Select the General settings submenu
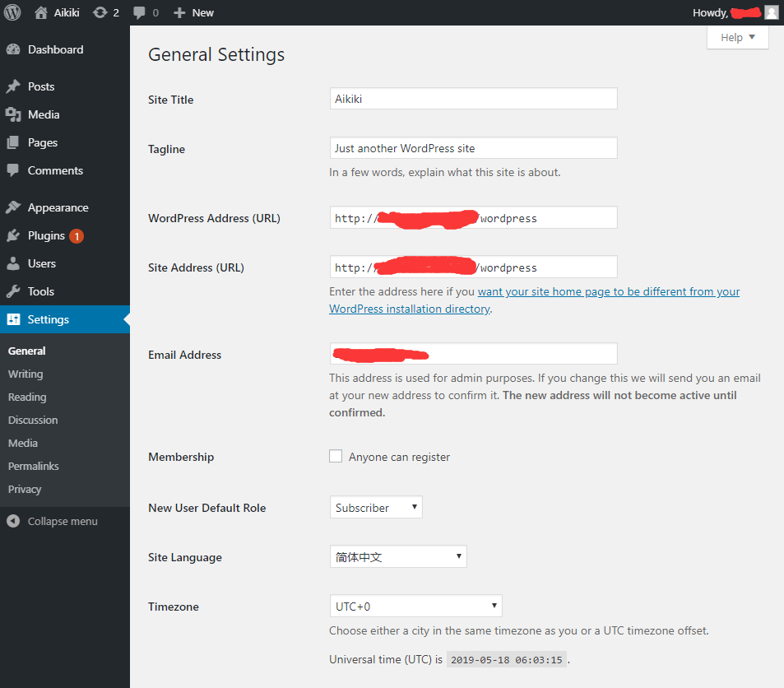The width and height of the screenshot is (784, 688). tap(27, 351)
